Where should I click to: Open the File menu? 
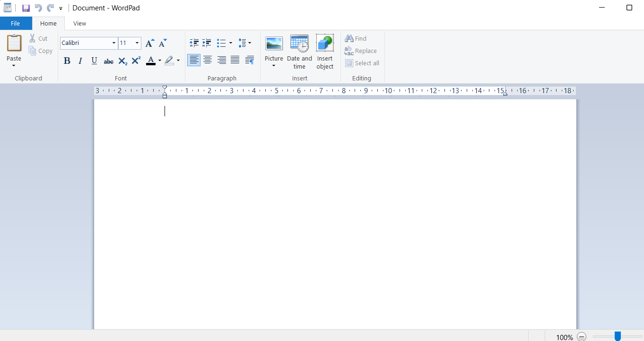[x=16, y=23]
